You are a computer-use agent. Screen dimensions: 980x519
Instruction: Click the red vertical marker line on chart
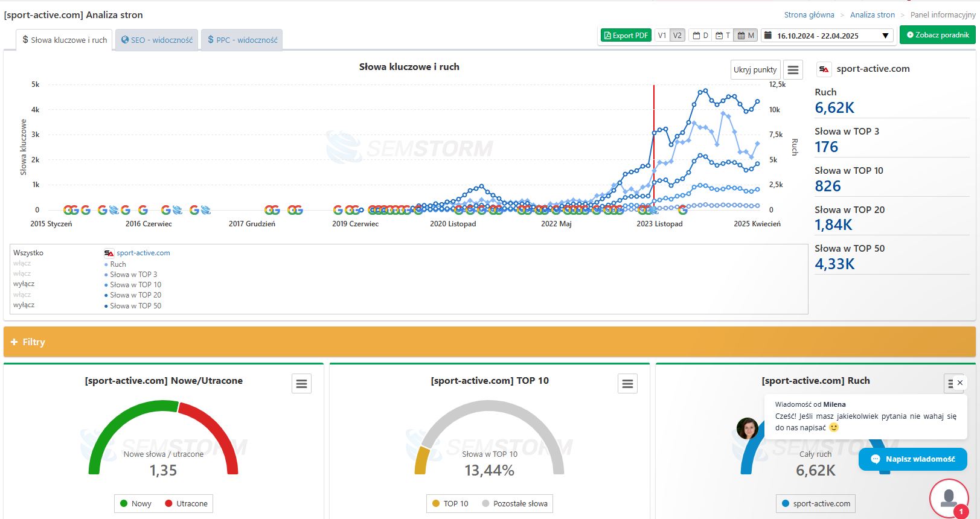coord(653,147)
